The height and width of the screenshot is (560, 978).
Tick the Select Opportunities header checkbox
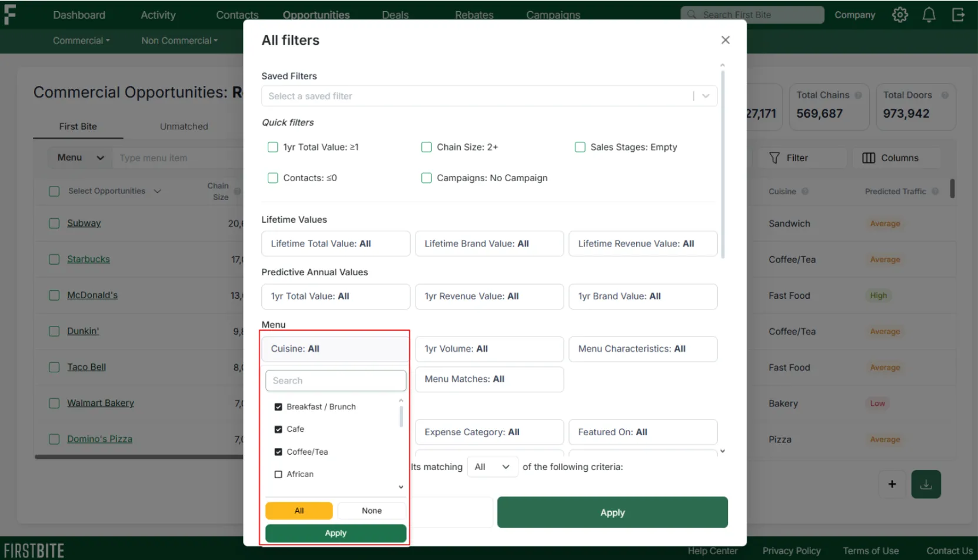pos(54,191)
